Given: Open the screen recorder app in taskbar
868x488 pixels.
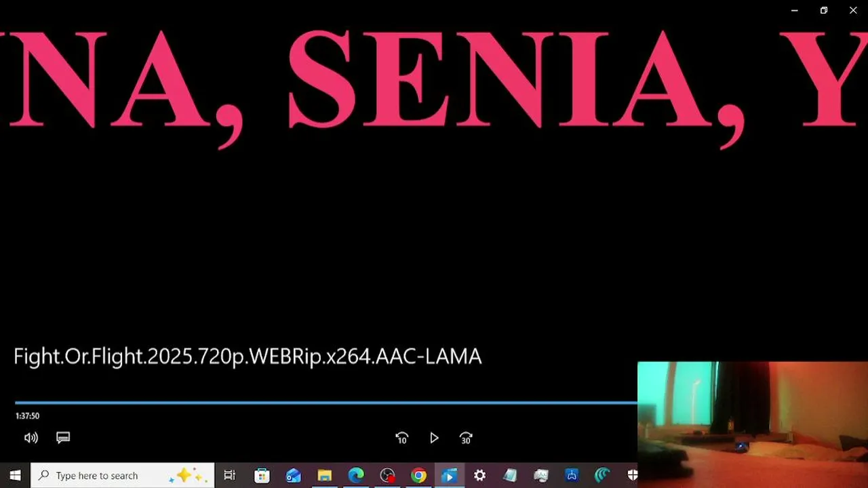Looking at the screenshot, I should (x=387, y=476).
